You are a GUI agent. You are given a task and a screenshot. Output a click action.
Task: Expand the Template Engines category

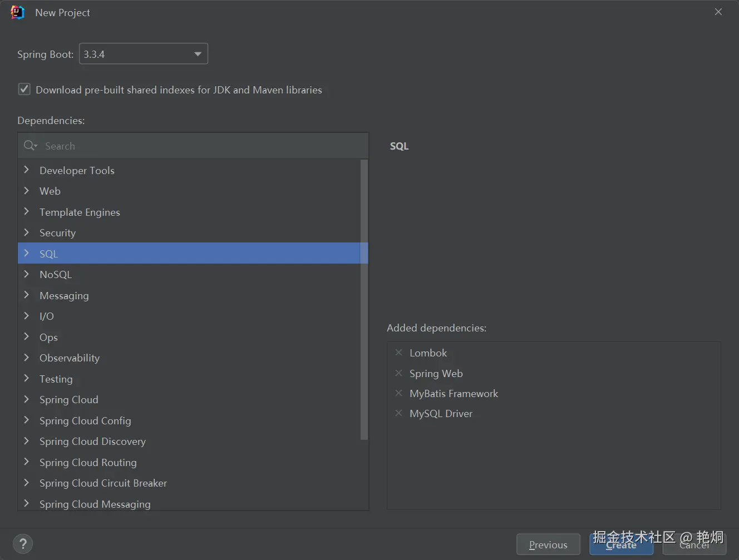point(26,211)
